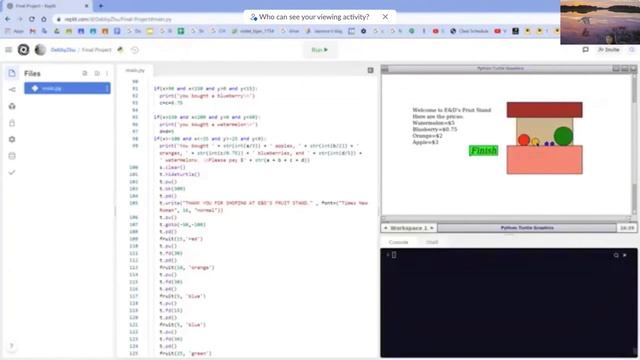The height and width of the screenshot is (360, 640).
Task: Go back with the browser back arrow
Action: (x=8, y=19)
